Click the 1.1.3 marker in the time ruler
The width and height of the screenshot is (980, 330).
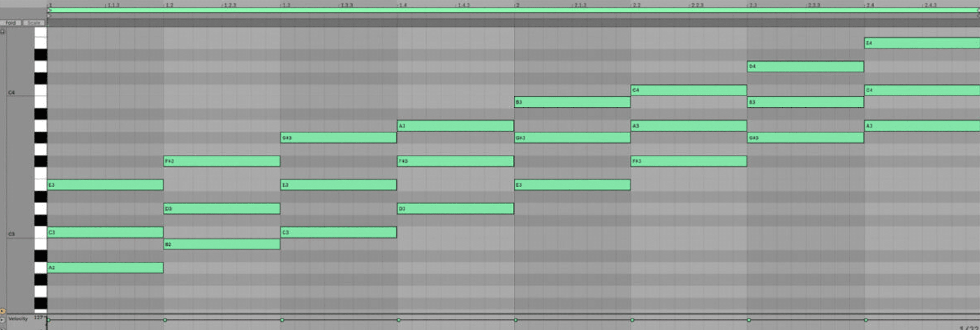[113, 5]
